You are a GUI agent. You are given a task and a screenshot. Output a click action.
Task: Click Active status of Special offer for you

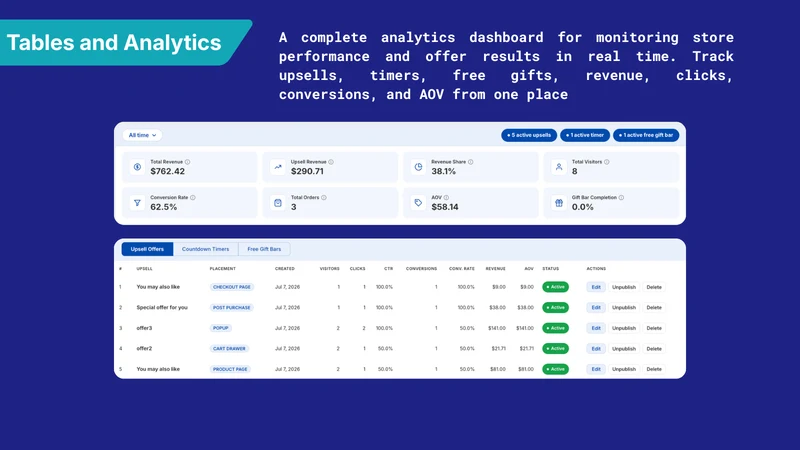(556, 308)
